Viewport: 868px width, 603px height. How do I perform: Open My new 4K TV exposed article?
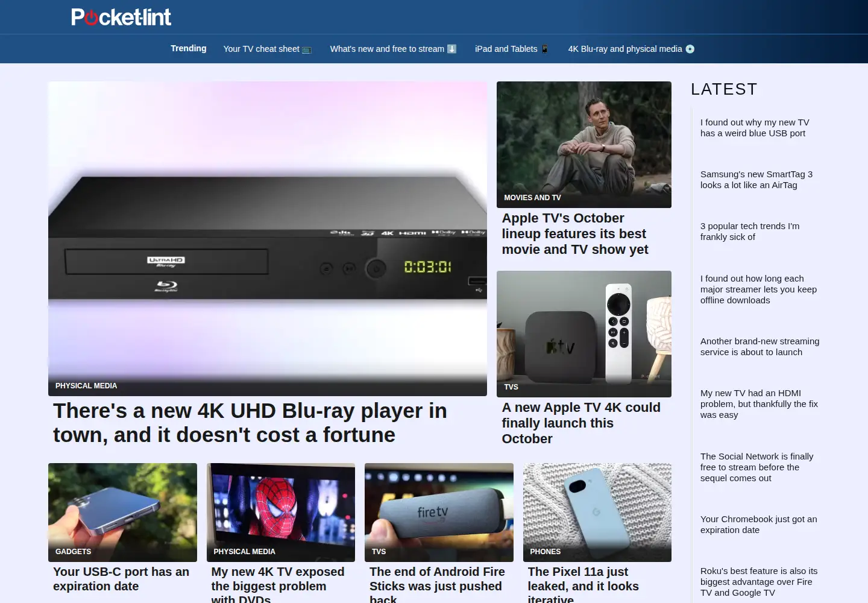278,585
